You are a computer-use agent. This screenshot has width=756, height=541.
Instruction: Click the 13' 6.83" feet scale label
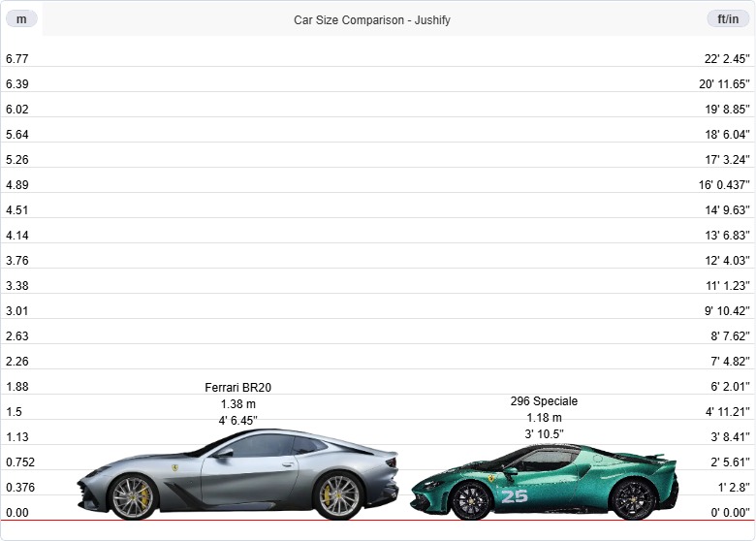[x=728, y=236]
